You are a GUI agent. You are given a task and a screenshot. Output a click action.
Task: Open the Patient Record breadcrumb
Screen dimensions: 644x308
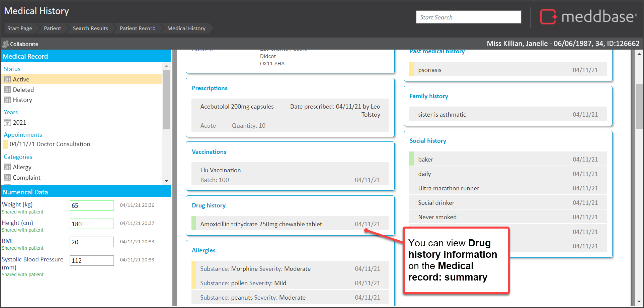click(137, 28)
